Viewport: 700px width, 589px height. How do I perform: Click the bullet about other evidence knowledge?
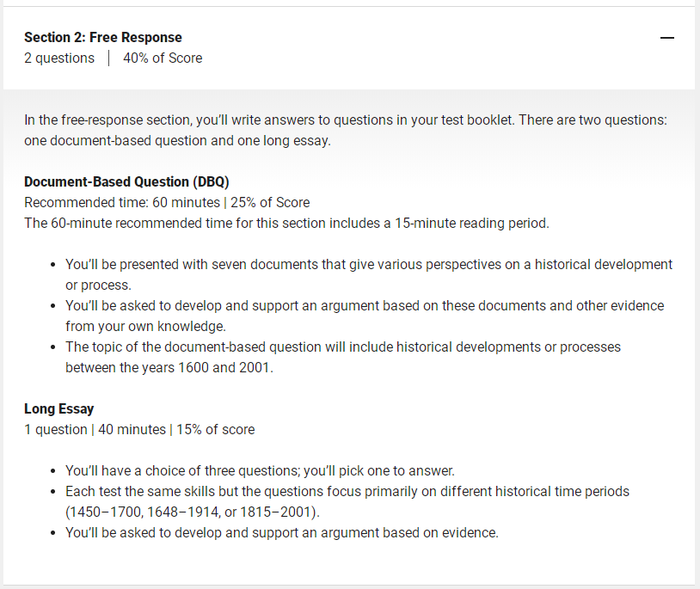(365, 316)
